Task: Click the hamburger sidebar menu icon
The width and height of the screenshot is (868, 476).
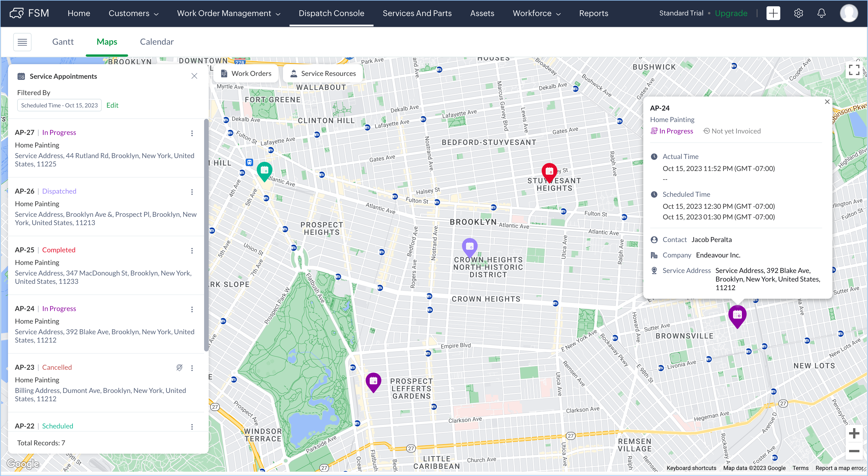Action: tap(22, 42)
